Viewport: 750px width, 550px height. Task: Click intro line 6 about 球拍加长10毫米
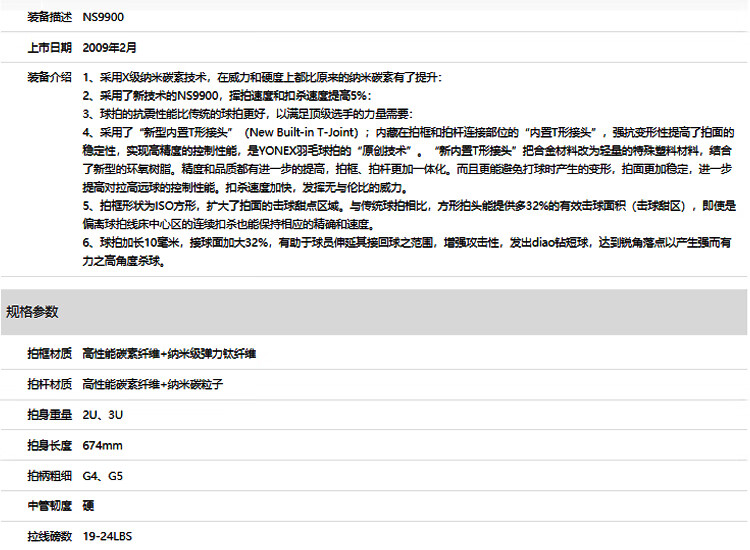coord(407,252)
